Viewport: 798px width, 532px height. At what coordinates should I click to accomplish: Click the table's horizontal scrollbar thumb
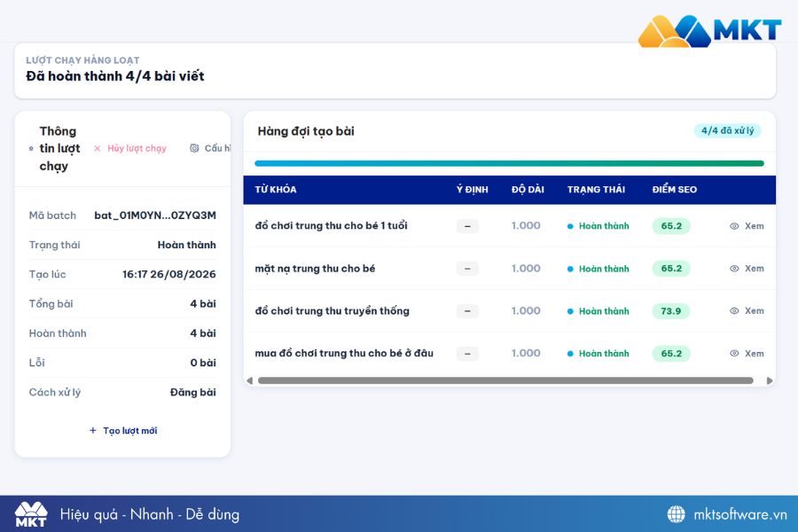[x=505, y=380]
